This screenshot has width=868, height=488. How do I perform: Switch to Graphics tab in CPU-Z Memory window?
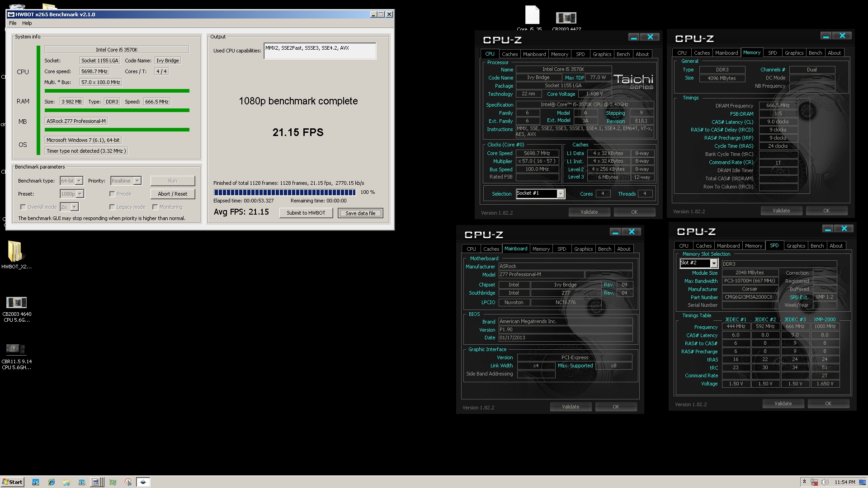794,53
